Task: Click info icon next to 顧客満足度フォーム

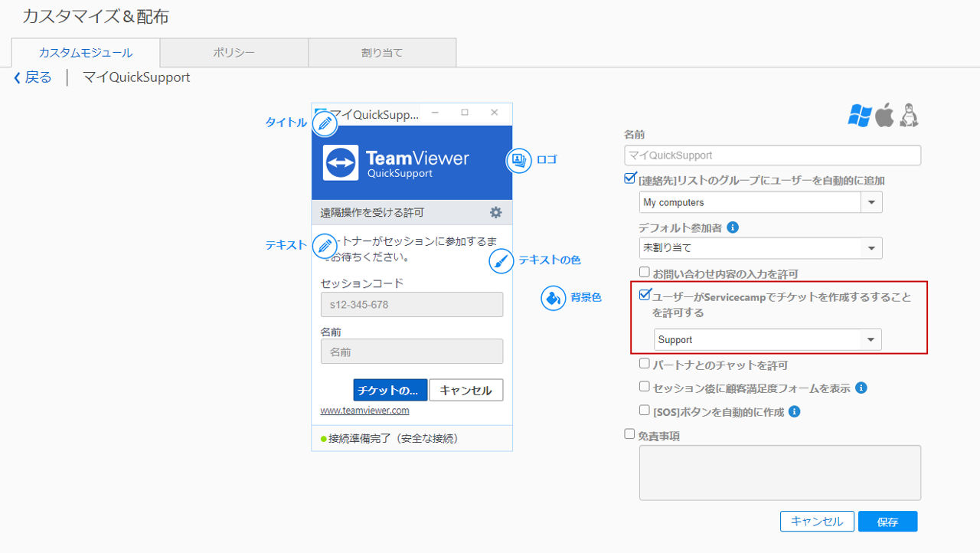Action: tap(861, 388)
